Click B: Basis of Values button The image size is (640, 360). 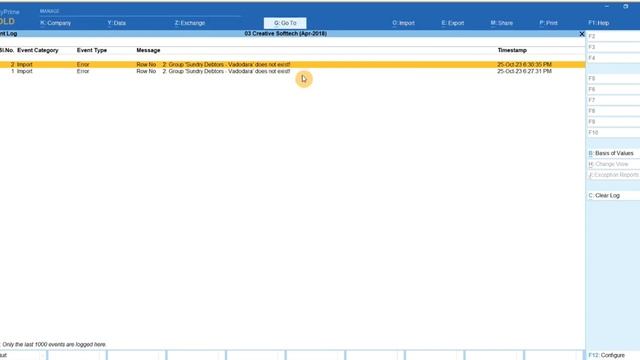coord(613,153)
